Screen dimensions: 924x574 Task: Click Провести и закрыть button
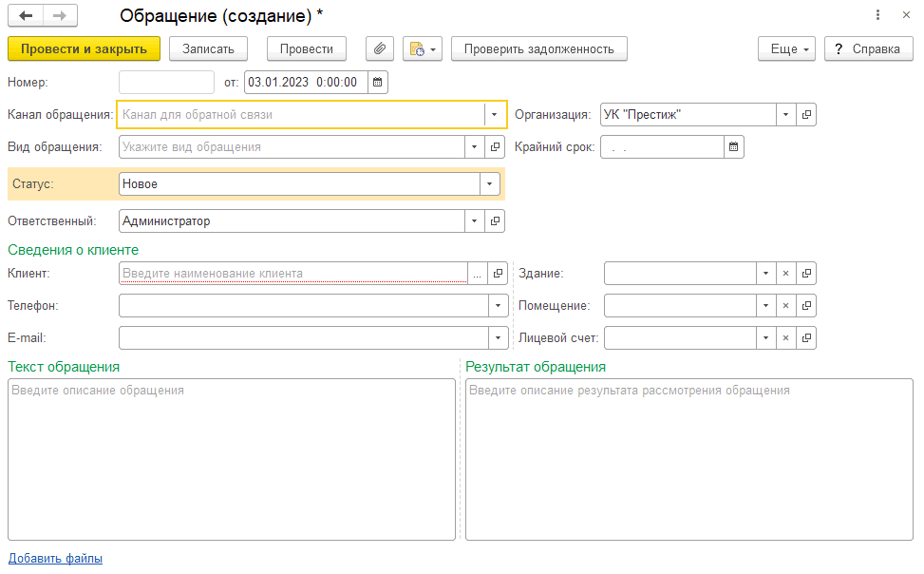tap(84, 48)
